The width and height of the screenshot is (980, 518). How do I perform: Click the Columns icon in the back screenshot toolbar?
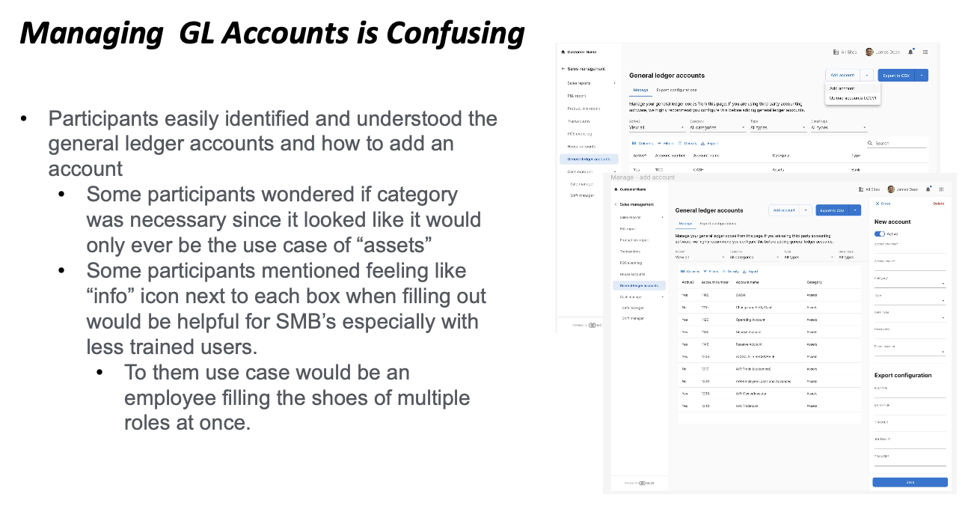pyautogui.click(x=634, y=144)
